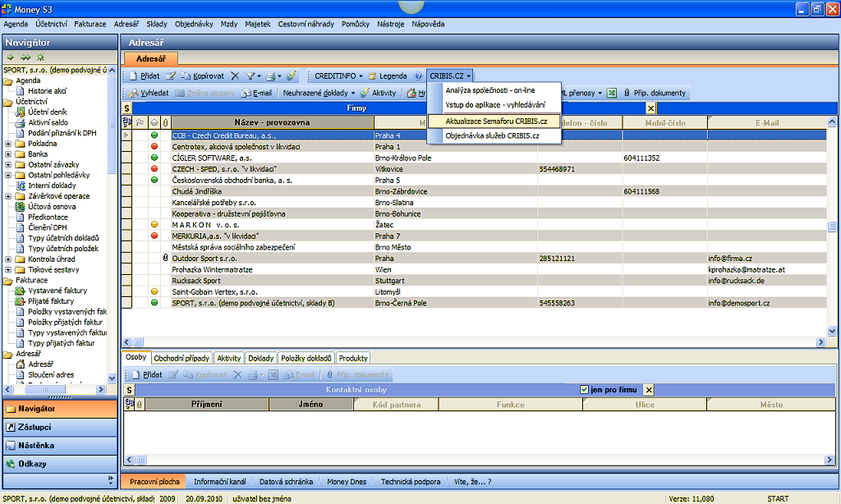Click Přidat in the top toolbar
This screenshot has height=504, width=841.
pos(145,76)
